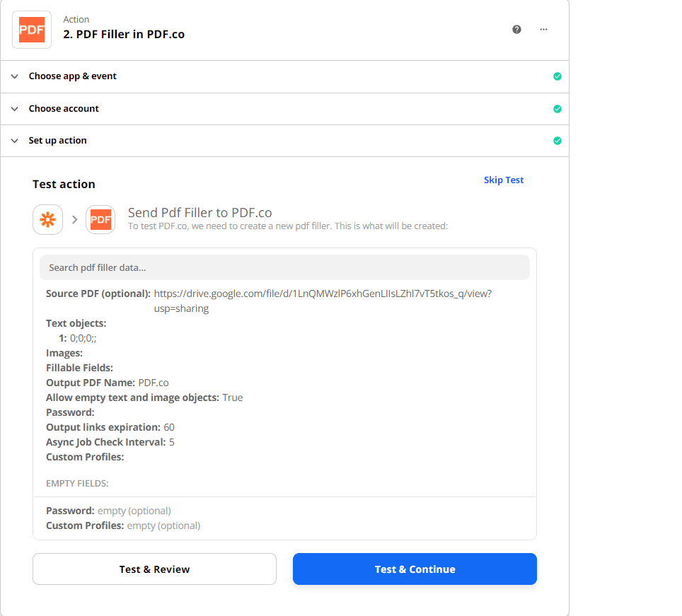
Task: Click the PDF.co app logo in header
Action: coord(32,30)
